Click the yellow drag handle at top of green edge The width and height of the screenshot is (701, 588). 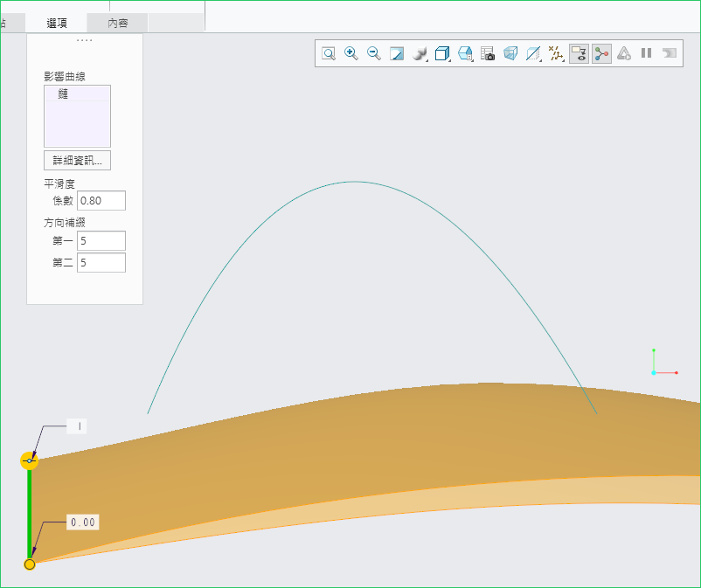29,460
